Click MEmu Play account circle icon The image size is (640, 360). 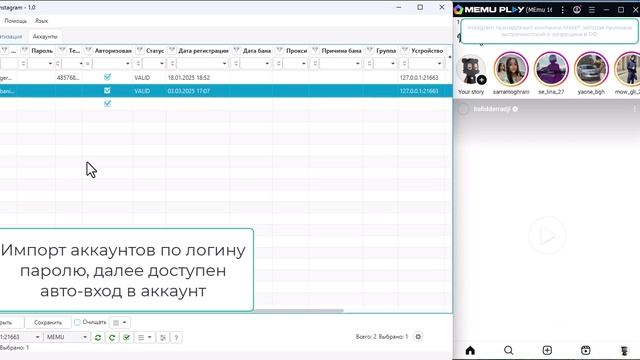[x=577, y=9]
